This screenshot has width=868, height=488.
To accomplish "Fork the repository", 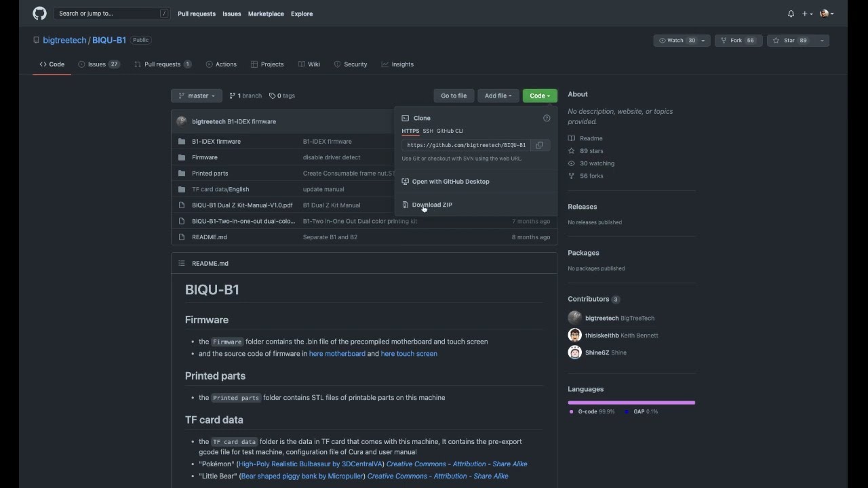I will click(x=738, y=41).
